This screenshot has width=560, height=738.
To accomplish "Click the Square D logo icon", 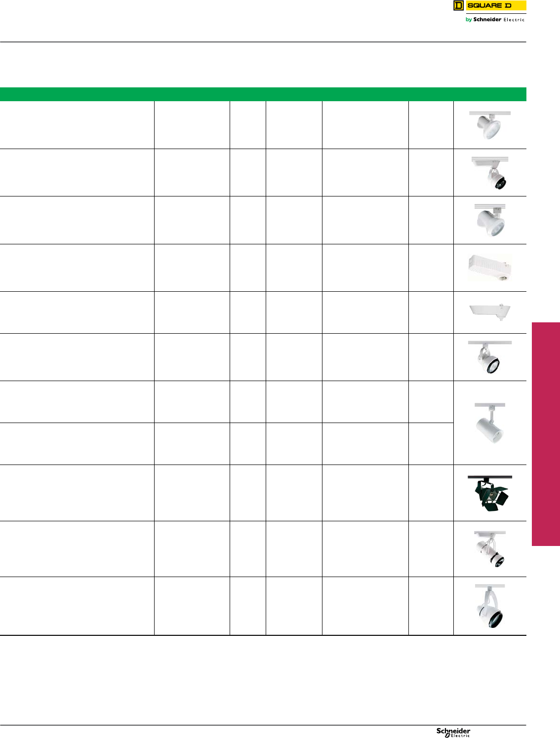I will (x=458, y=6).
